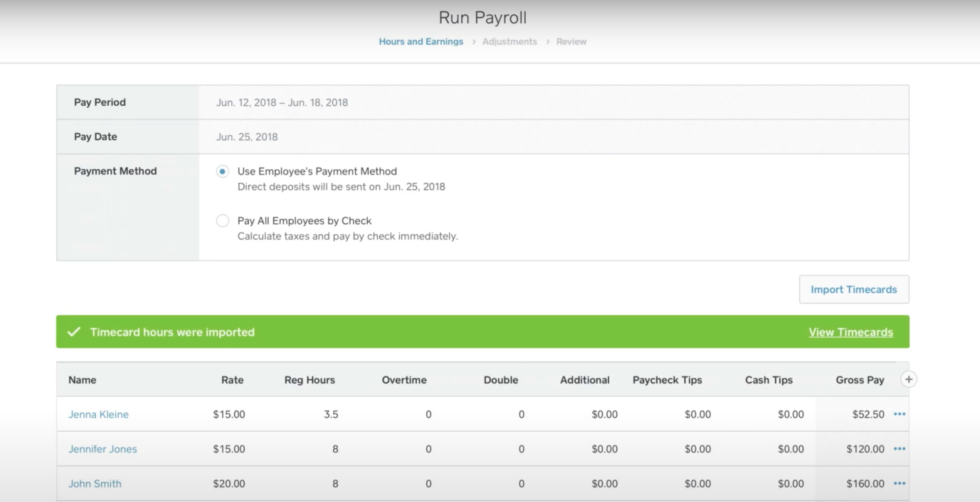
Task: Edit John Smith regular hours field
Action: coord(335,484)
